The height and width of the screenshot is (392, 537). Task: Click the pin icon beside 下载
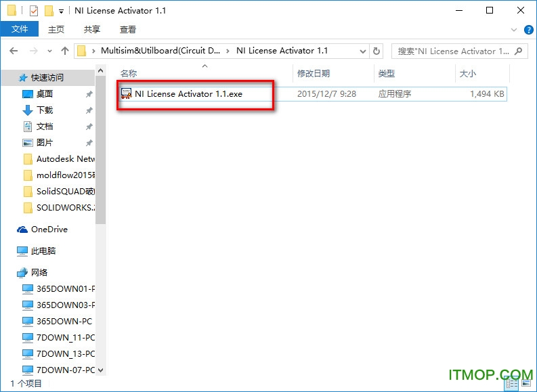89,110
